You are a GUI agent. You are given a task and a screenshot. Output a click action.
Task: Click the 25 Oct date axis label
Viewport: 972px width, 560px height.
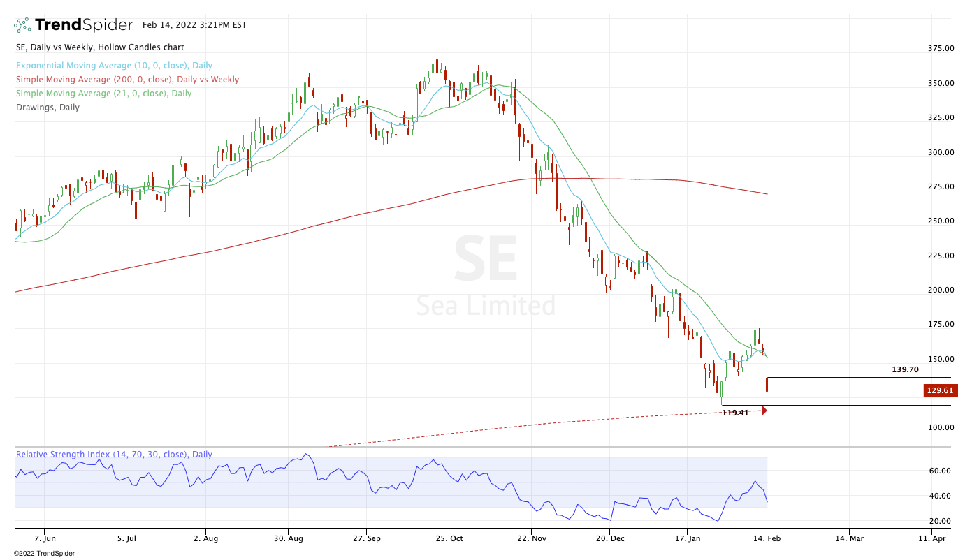(448, 539)
